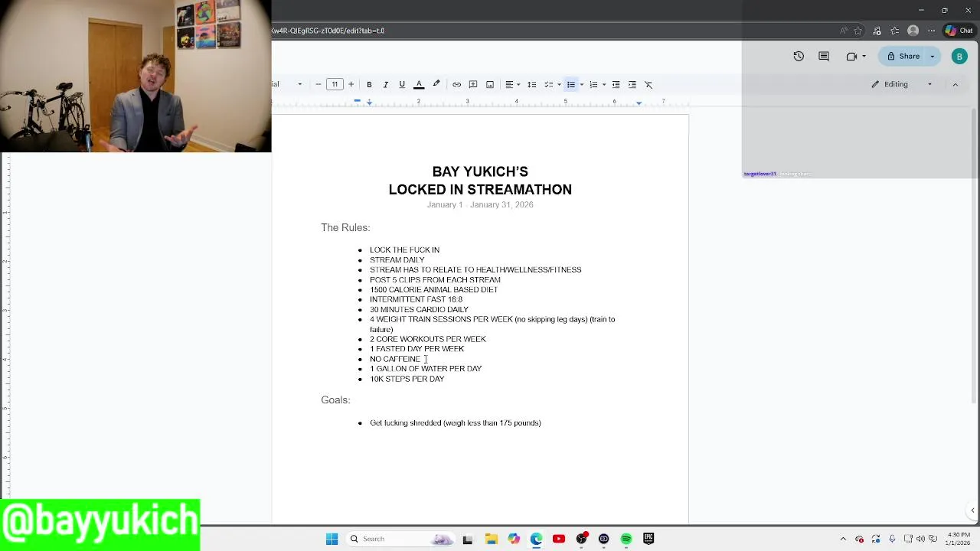Show hidden system tray icons
Viewport: 980px width, 551px height.
pyautogui.click(x=843, y=539)
